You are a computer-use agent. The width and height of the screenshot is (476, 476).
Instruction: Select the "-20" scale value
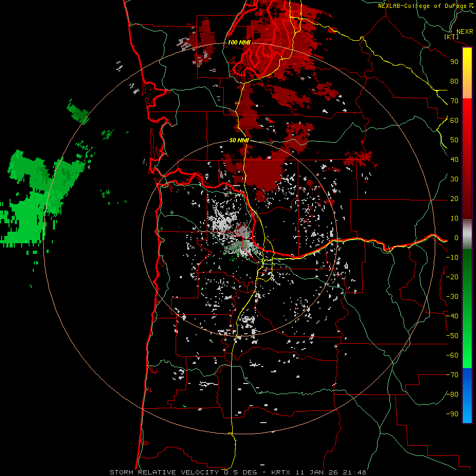(x=452, y=277)
